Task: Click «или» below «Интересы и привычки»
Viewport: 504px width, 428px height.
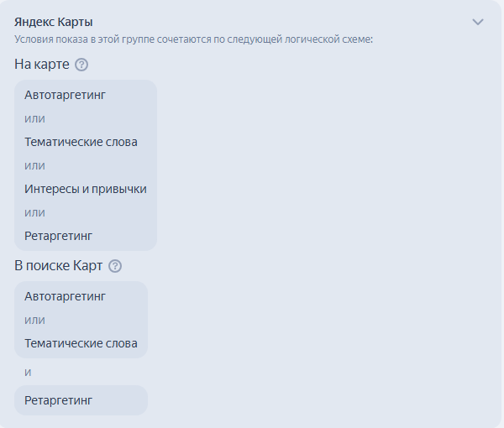Action: tap(34, 212)
